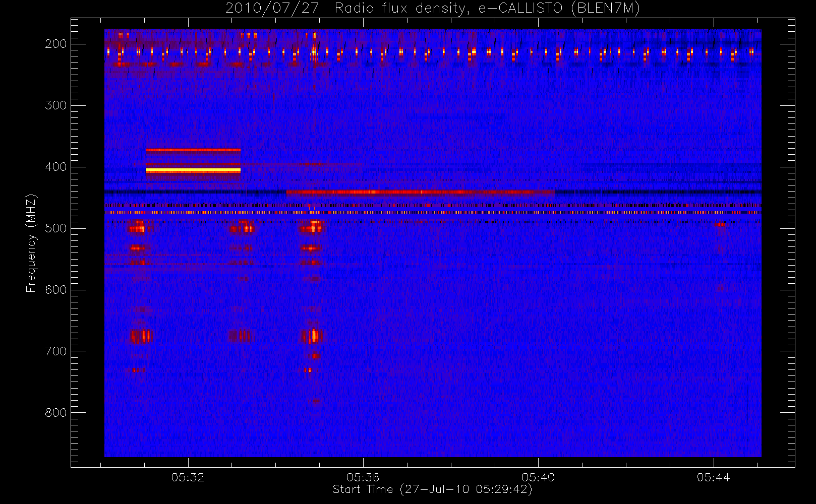Click the long red horizontal band near 440 MHz
Viewport: 816px width, 504px height.
[x=420, y=192]
